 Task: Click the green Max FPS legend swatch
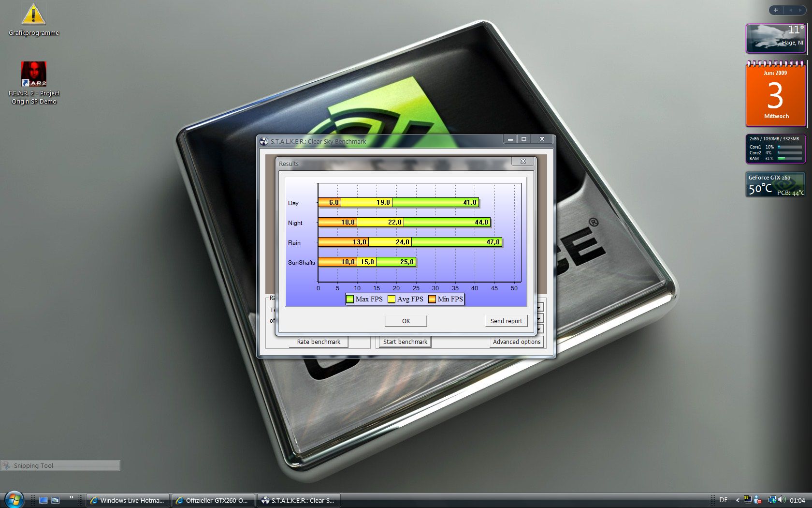click(x=350, y=299)
